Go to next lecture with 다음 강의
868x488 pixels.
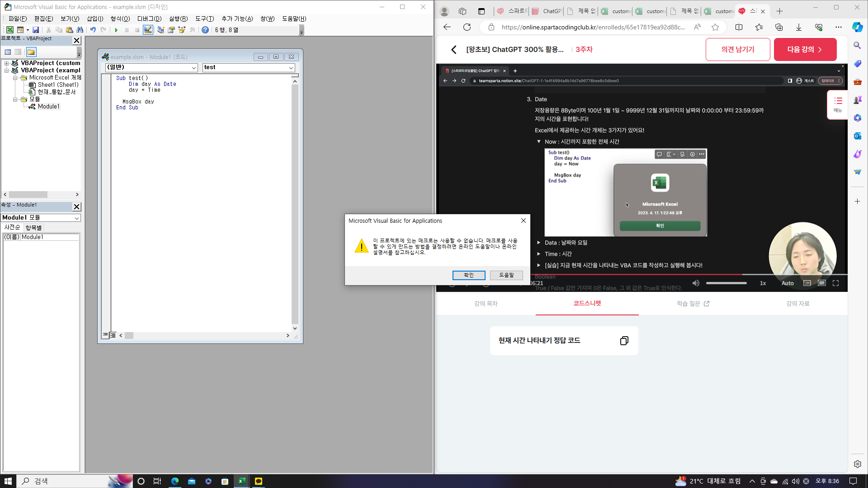(805, 49)
